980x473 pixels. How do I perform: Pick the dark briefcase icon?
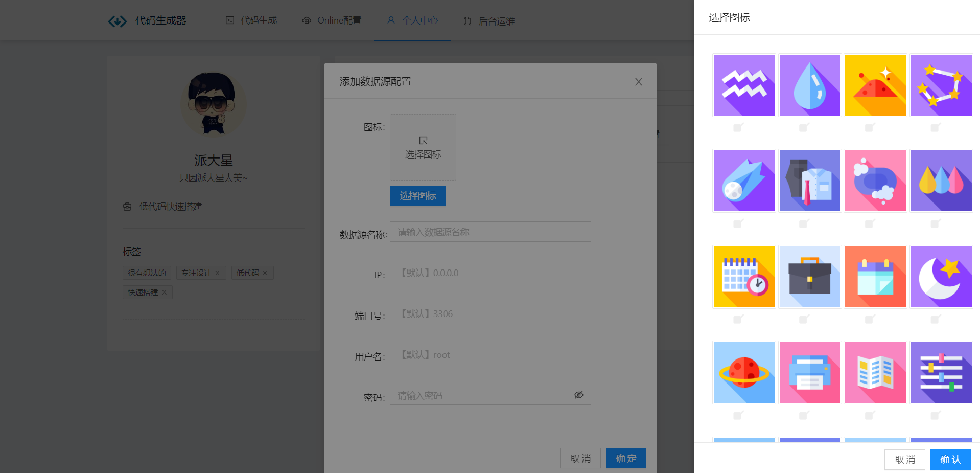coord(810,277)
